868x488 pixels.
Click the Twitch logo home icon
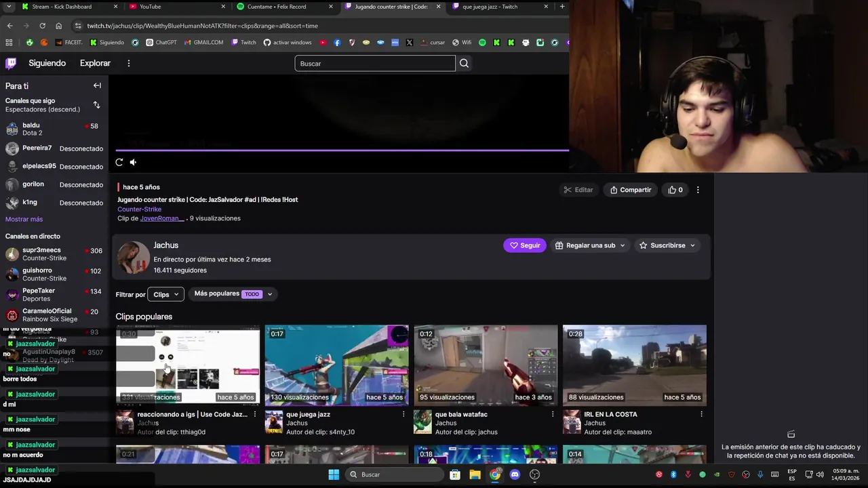[11, 63]
